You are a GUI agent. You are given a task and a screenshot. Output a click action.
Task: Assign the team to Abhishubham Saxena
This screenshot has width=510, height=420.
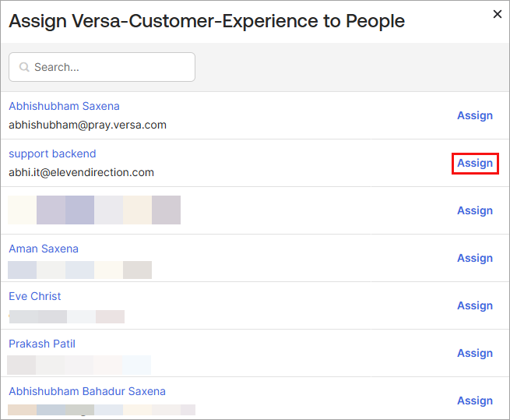click(474, 115)
